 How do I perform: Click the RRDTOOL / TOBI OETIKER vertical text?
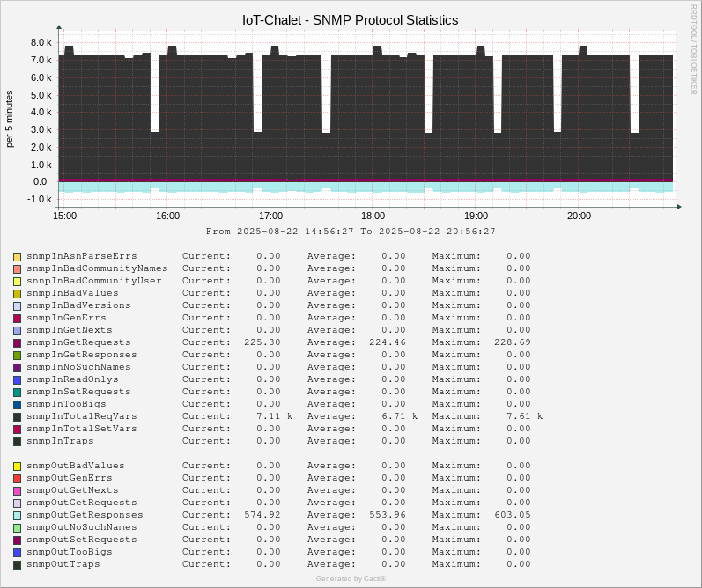click(x=693, y=48)
